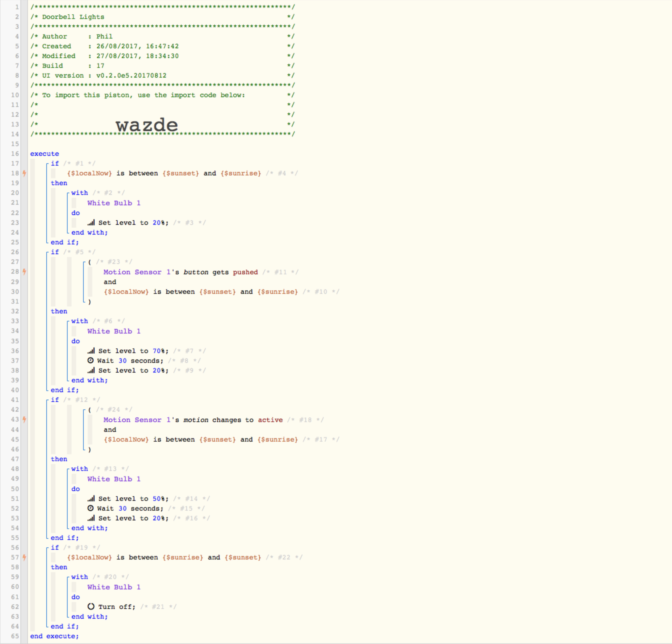Click the lightning bolt icon at line 57

tap(24, 557)
